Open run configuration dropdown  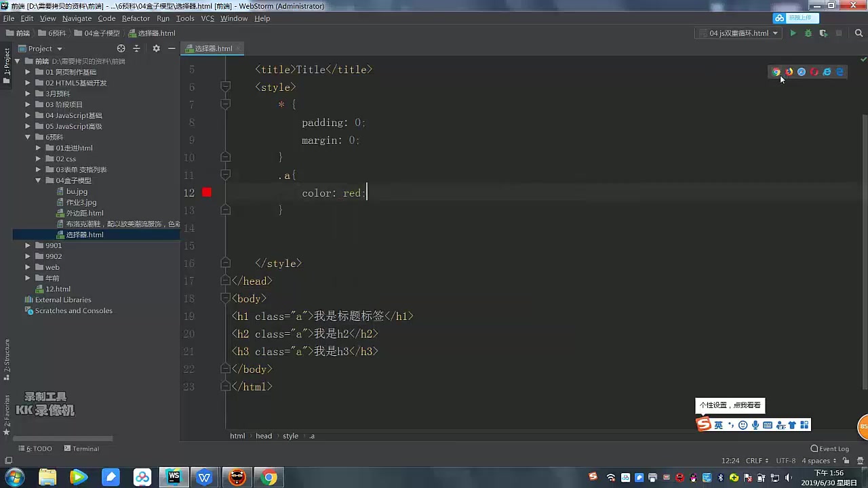point(738,33)
